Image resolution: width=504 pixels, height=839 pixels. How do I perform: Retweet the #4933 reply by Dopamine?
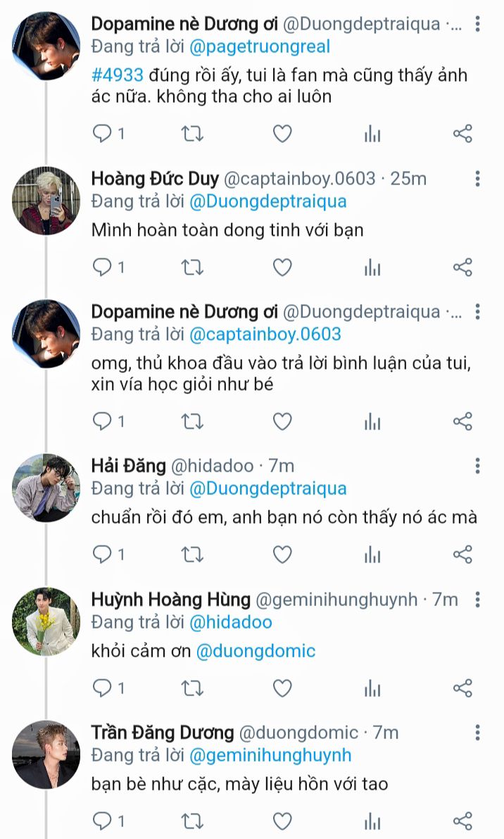(x=192, y=134)
